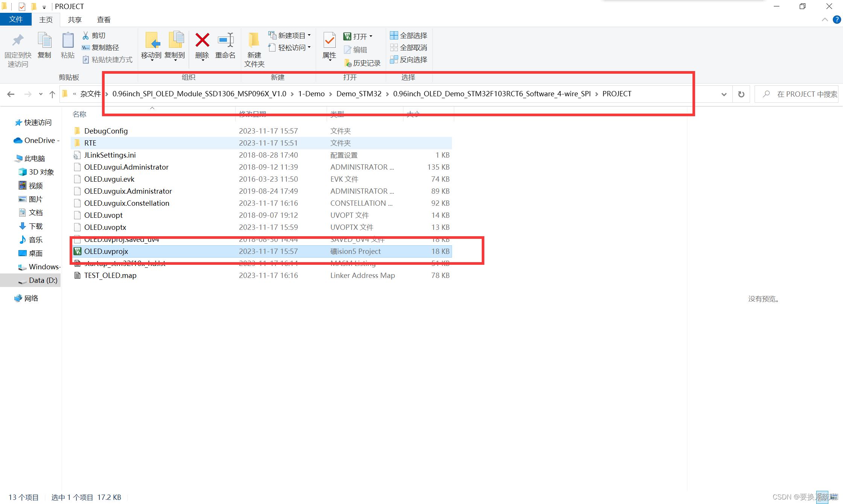
Task: Click the Pin to Quick access icon
Action: (x=18, y=41)
